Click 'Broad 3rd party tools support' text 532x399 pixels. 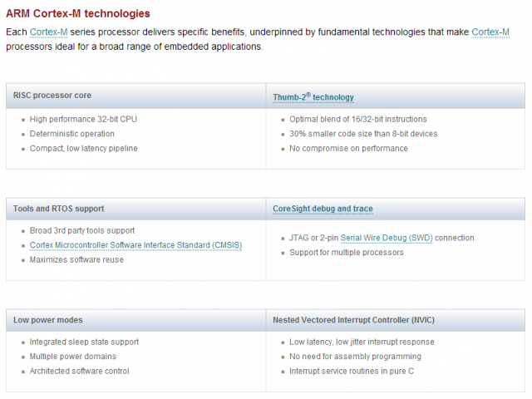[x=82, y=230]
